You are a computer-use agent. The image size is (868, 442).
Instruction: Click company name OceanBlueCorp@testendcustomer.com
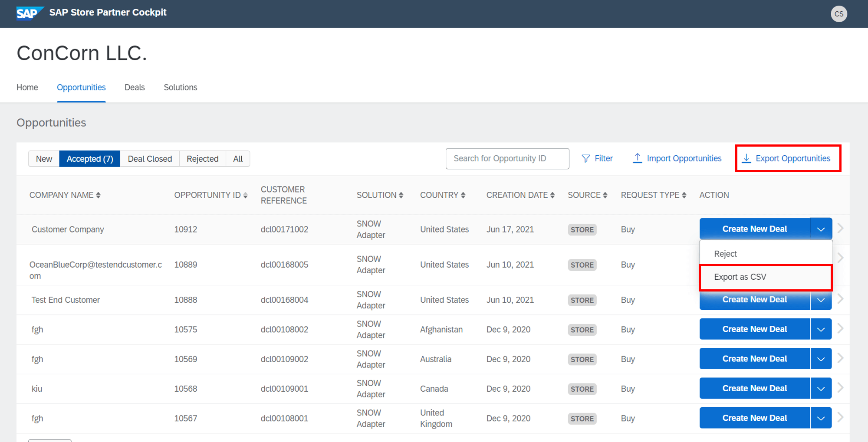[x=95, y=270]
